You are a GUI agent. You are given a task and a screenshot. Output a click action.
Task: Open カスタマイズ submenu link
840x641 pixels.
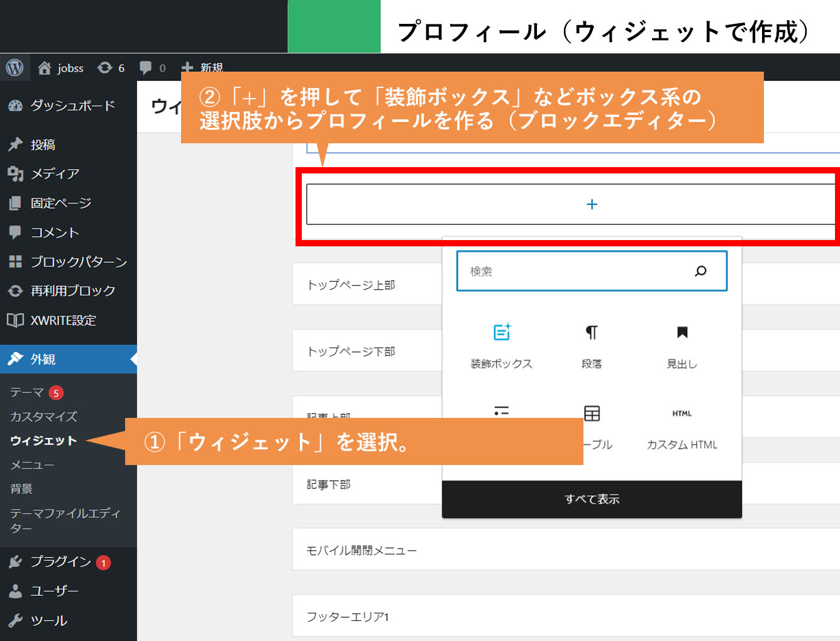43,417
